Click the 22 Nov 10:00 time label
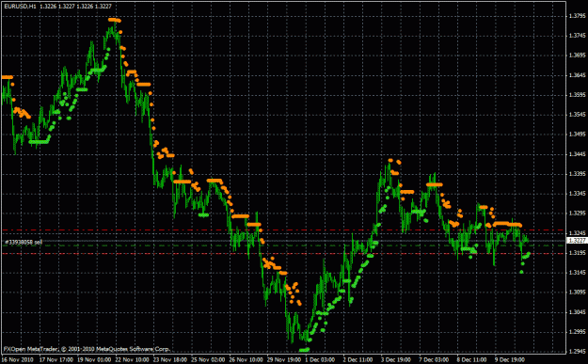This screenshot has height=364, width=588. (133, 359)
